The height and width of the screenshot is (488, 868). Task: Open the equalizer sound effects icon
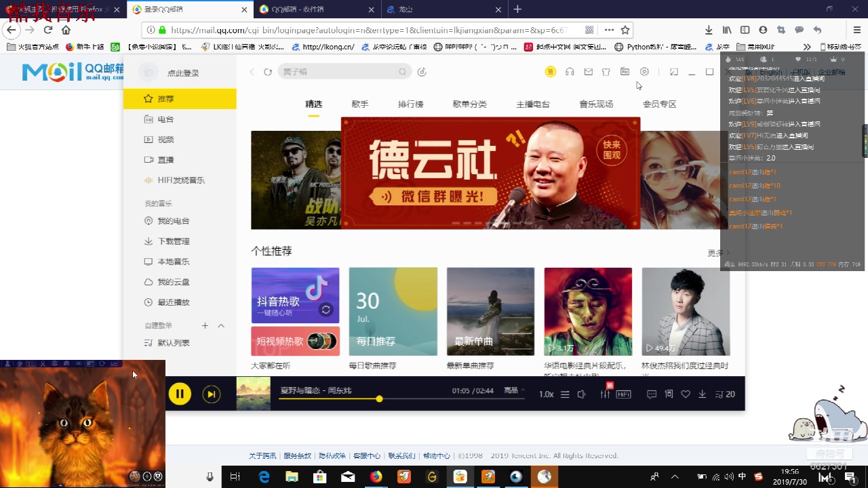click(x=605, y=394)
